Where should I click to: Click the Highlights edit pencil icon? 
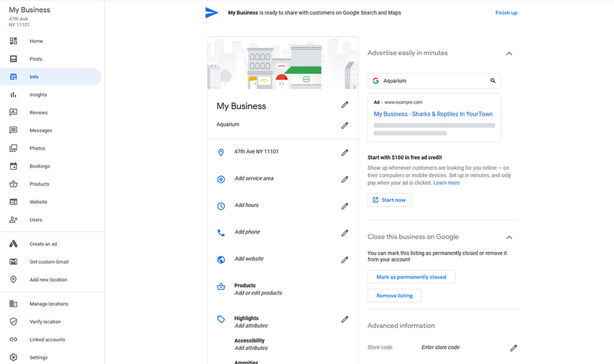(x=345, y=320)
